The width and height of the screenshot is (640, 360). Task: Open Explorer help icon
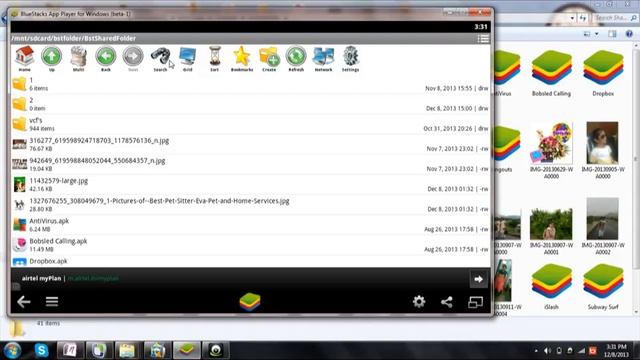pyautogui.click(x=629, y=34)
